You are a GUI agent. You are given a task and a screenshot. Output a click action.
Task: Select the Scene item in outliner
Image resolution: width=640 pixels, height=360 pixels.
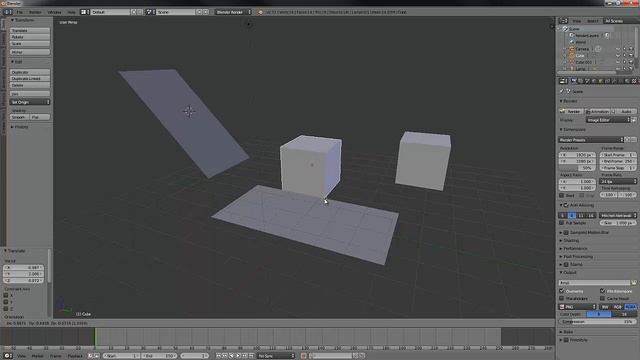click(x=574, y=29)
